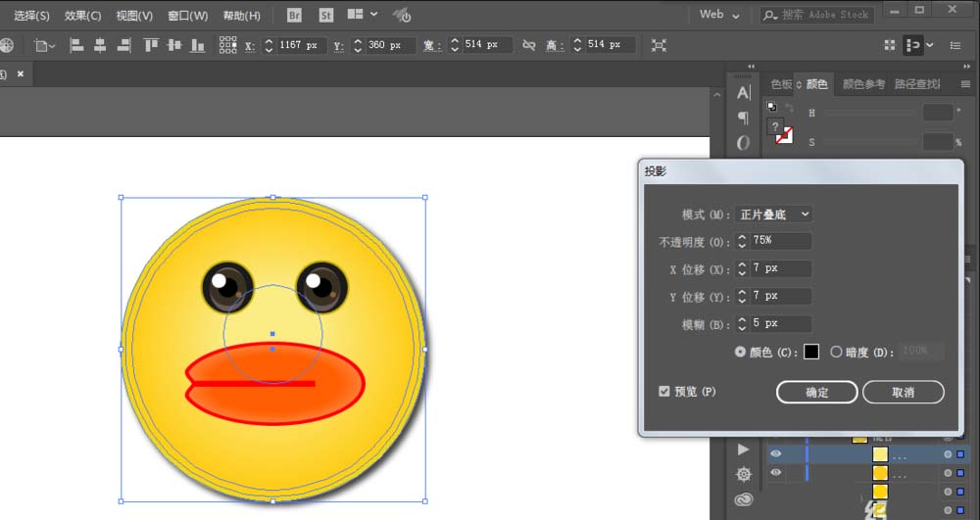Open the Character panel icon
This screenshot has height=520, width=980.
coord(743,93)
